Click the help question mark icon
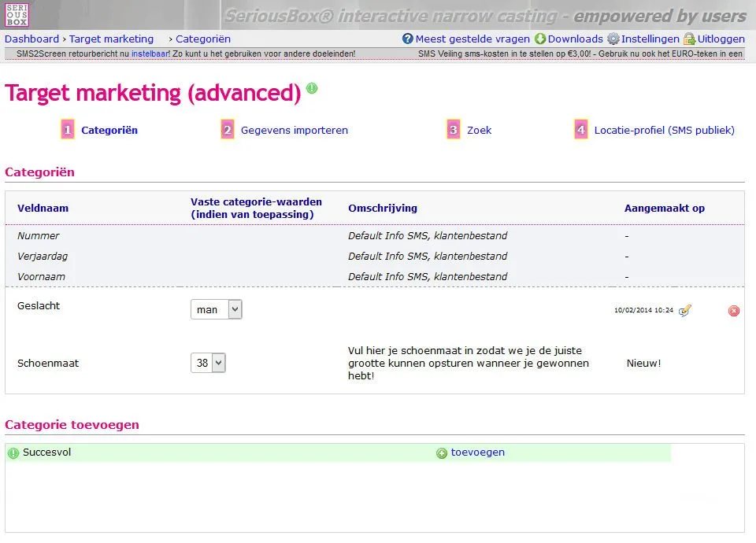Viewport: 756px width, 543px height. (x=408, y=39)
